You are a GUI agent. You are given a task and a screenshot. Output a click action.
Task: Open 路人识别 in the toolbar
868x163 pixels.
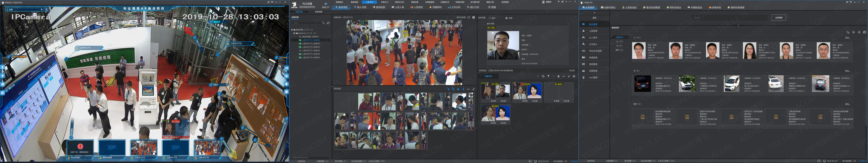(x=360, y=7)
